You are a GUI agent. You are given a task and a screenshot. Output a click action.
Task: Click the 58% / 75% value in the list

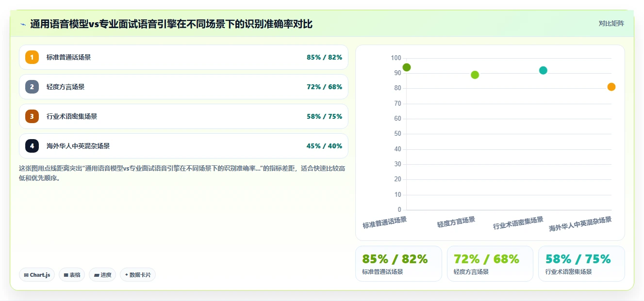point(324,116)
